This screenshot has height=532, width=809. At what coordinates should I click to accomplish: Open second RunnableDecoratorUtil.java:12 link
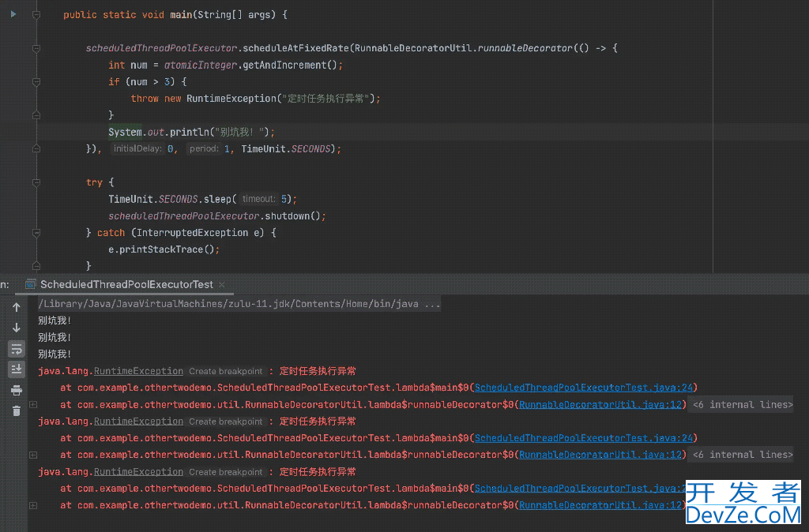[600, 455]
